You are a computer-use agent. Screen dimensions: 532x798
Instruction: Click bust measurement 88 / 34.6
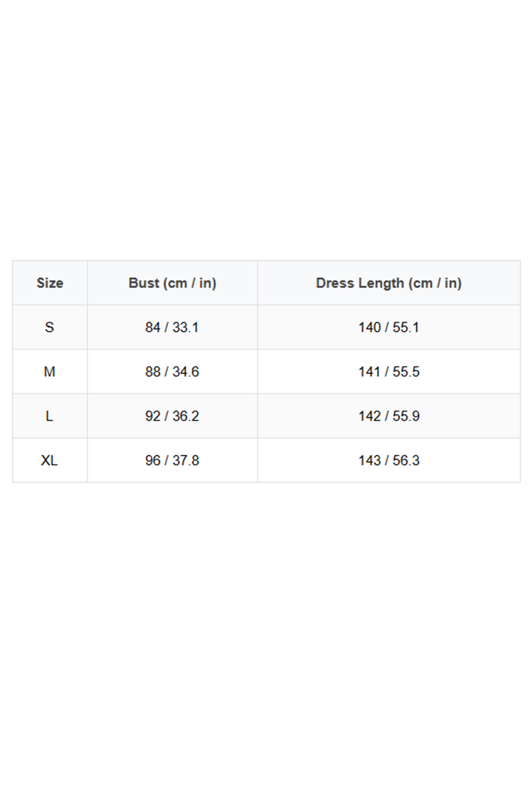[172, 372]
